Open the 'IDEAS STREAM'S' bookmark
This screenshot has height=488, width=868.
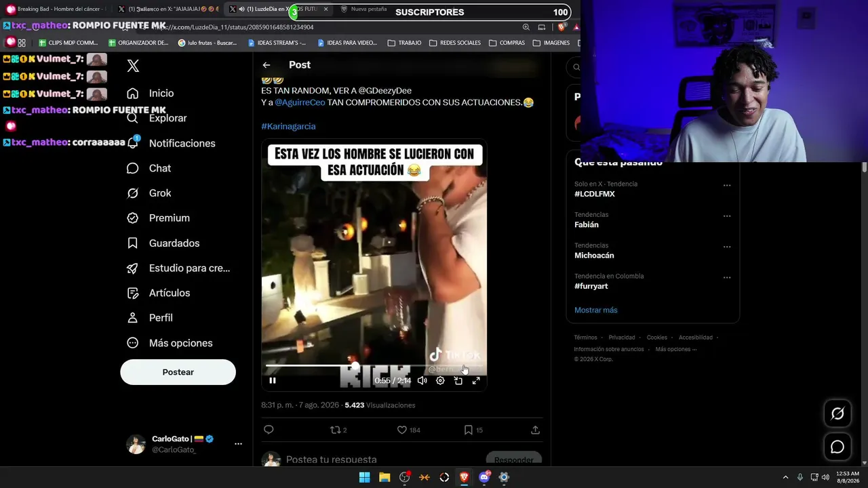tap(277, 43)
